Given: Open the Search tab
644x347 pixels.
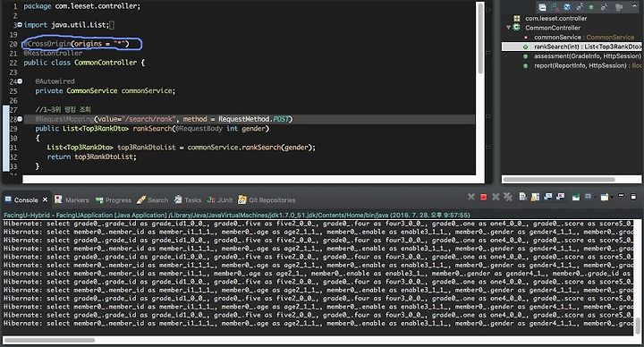Looking at the screenshot, I should [x=152, y=200].
